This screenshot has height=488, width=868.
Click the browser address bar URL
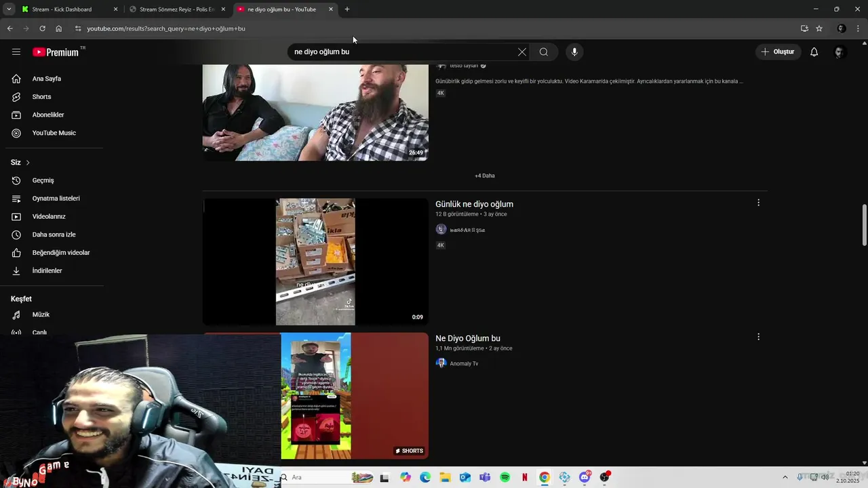(x=166, y=28)
